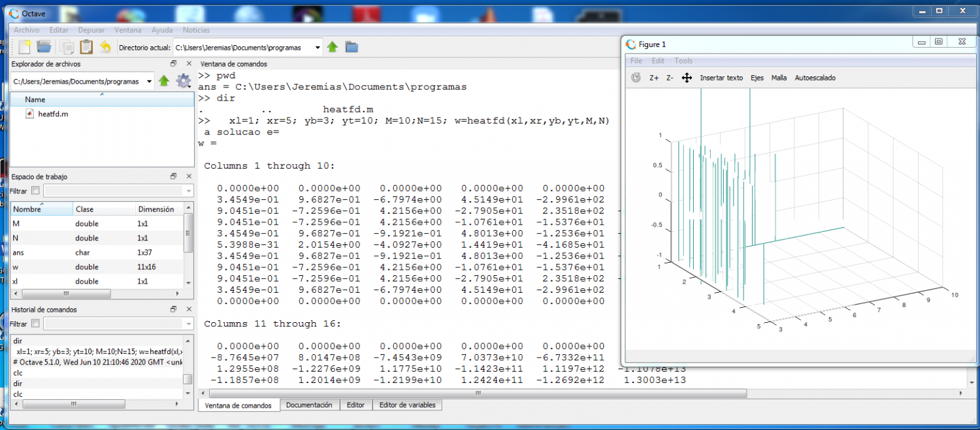Image resolution: width=980 pixels, height=430 pixels.
Task: Open the file browser path dropdown
Action: (x=150, y=82)
